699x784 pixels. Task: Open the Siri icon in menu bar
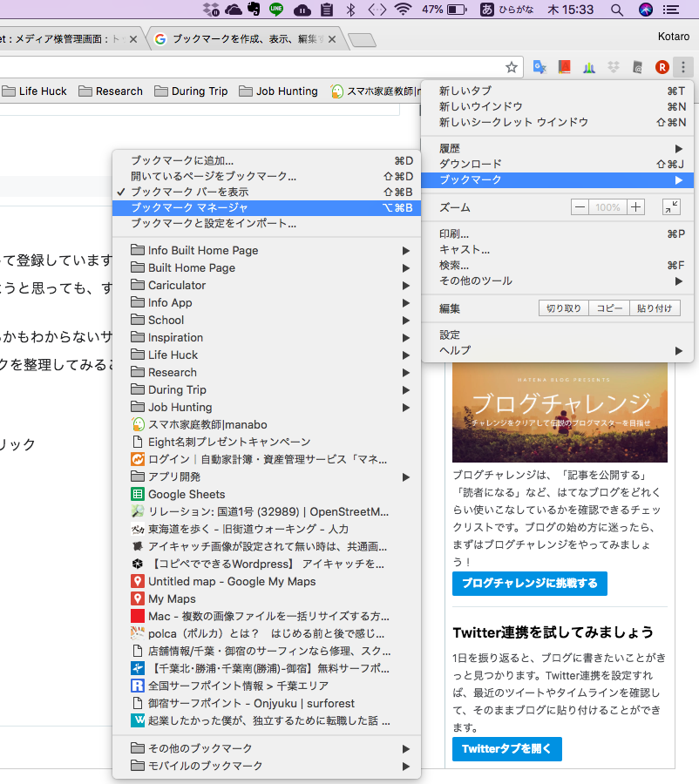(646, 10)
